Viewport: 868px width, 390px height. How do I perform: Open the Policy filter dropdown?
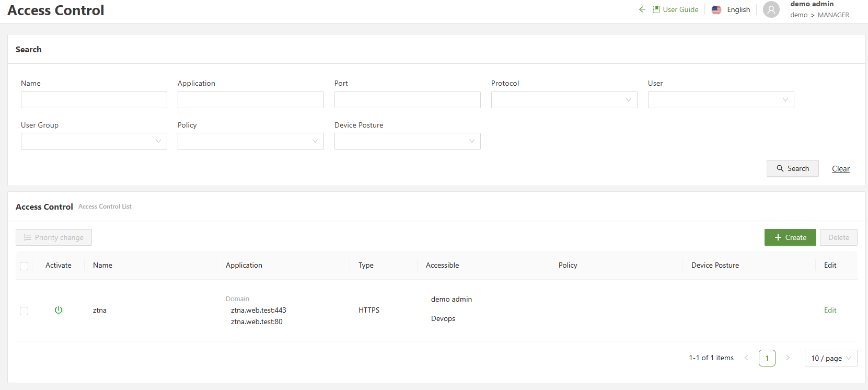(x=251, y=141)
